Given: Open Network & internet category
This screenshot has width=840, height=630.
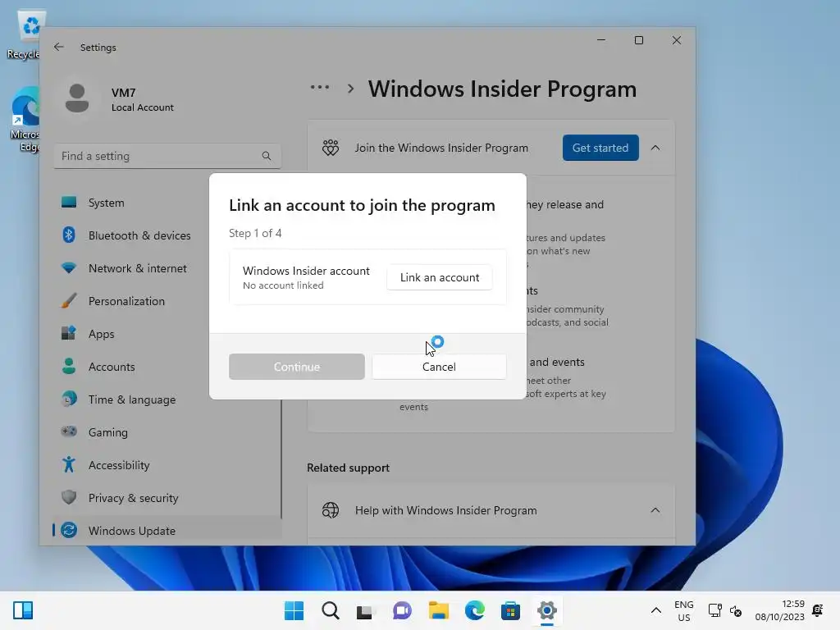Looking at the screenshot, I should tap(167, 268).
